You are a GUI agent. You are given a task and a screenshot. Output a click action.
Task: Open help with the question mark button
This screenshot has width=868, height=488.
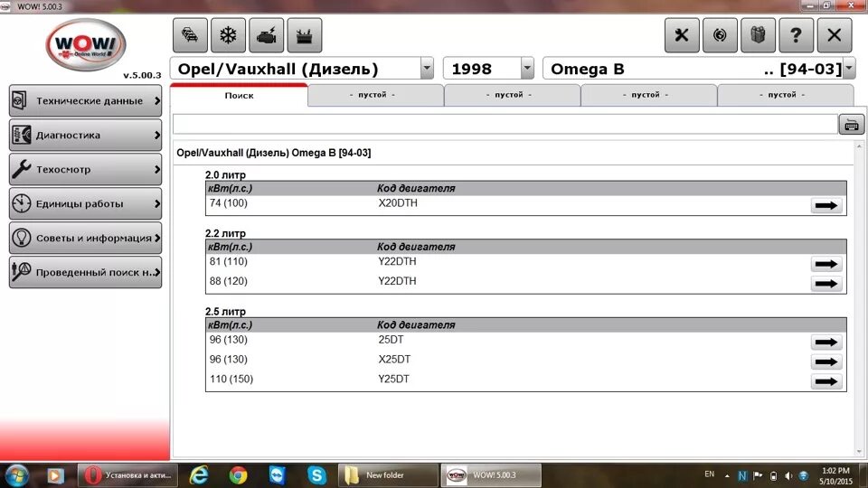796,35
